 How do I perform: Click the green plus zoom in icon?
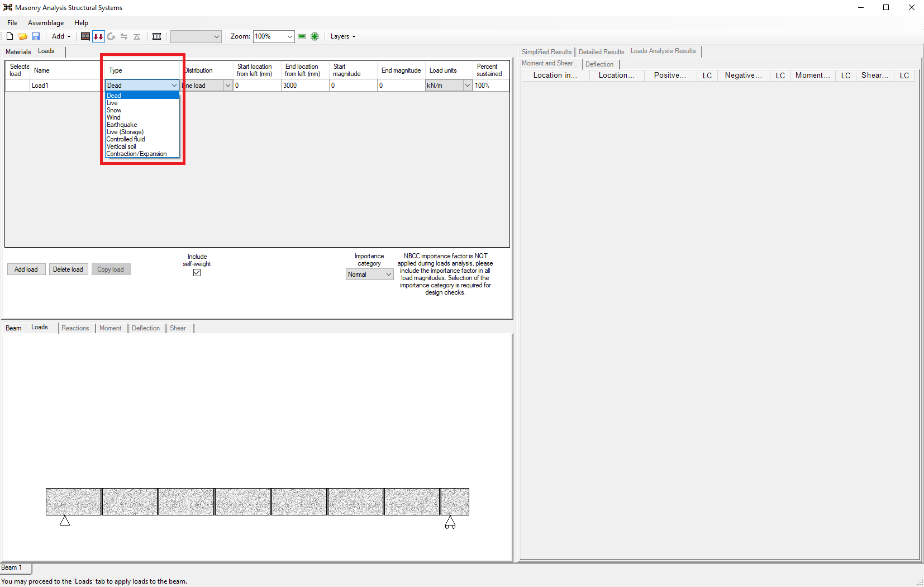tap(315, 36)
